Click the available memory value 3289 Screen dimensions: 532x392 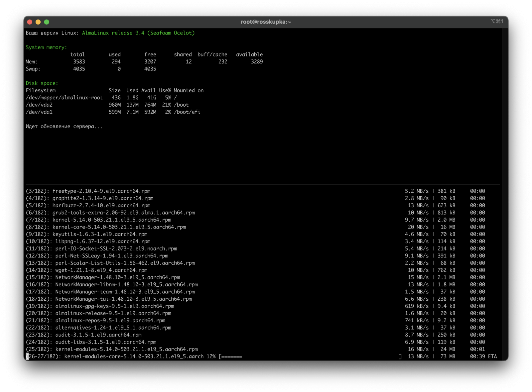257,61
